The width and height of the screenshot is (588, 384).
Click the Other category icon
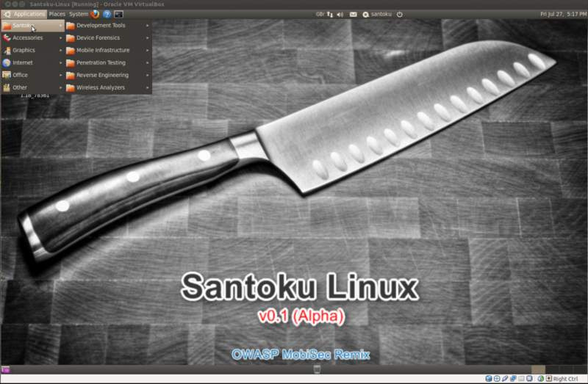[7, 87]
